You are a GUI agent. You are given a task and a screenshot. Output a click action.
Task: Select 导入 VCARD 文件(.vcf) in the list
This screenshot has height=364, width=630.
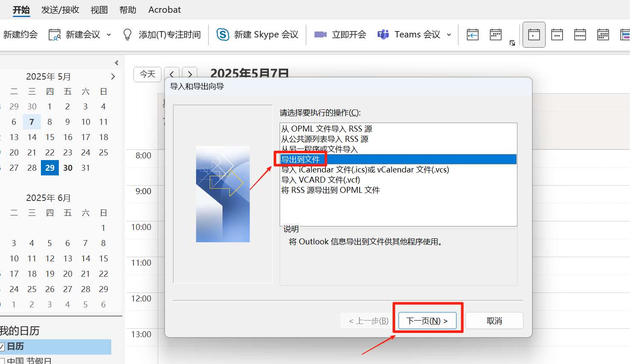[x=321, y=180]
